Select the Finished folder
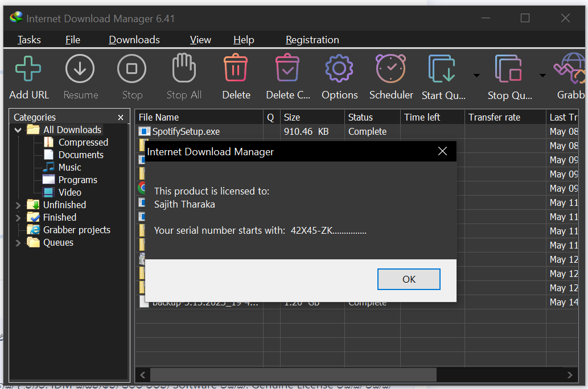Viewport: 588px width, 389px height. click(60, 217)
